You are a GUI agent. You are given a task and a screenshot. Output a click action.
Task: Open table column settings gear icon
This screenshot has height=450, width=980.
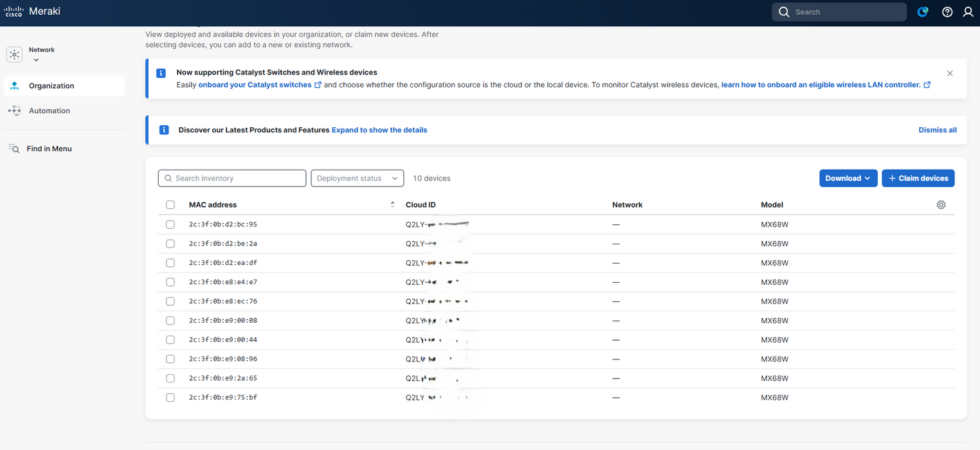point(941,205)
